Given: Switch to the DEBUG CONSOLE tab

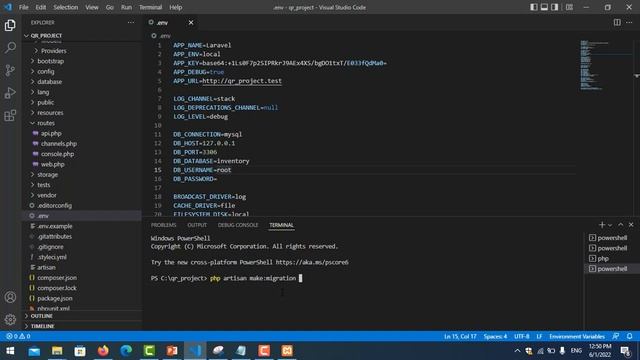Looking at the screenshot, I should click(238, 225).
